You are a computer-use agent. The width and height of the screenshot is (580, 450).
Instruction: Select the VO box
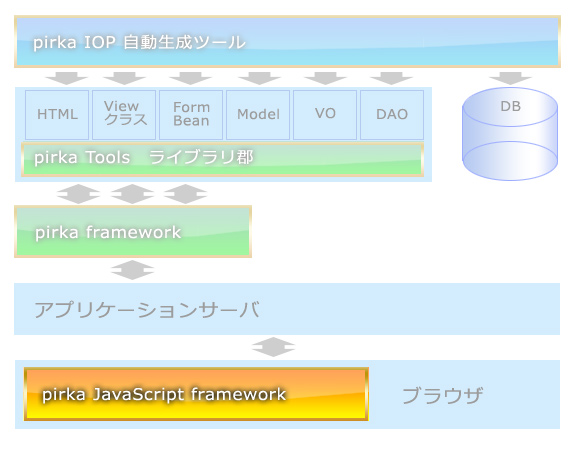point(325,115)
